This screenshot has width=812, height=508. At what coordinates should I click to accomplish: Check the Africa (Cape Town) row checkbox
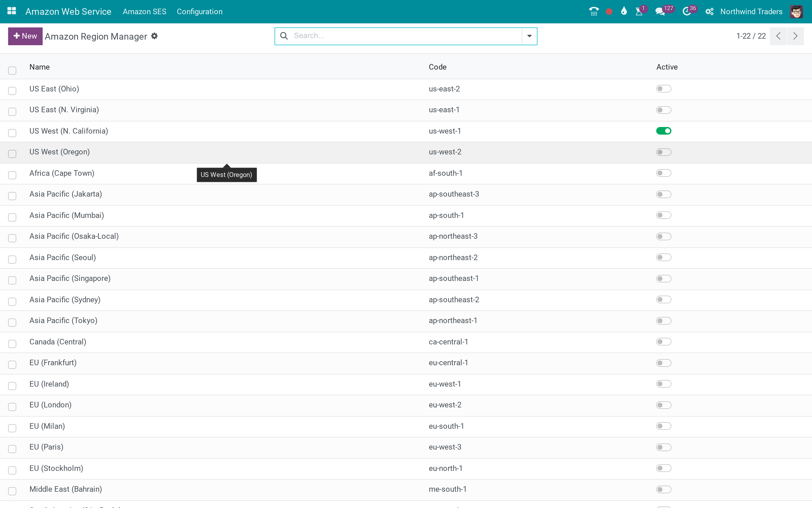(12, 175)
